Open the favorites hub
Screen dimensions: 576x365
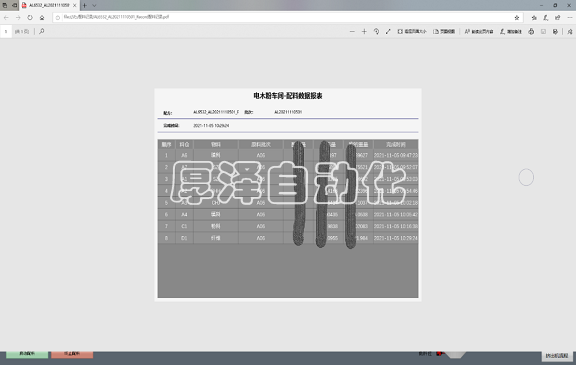[x=534, y=17]
